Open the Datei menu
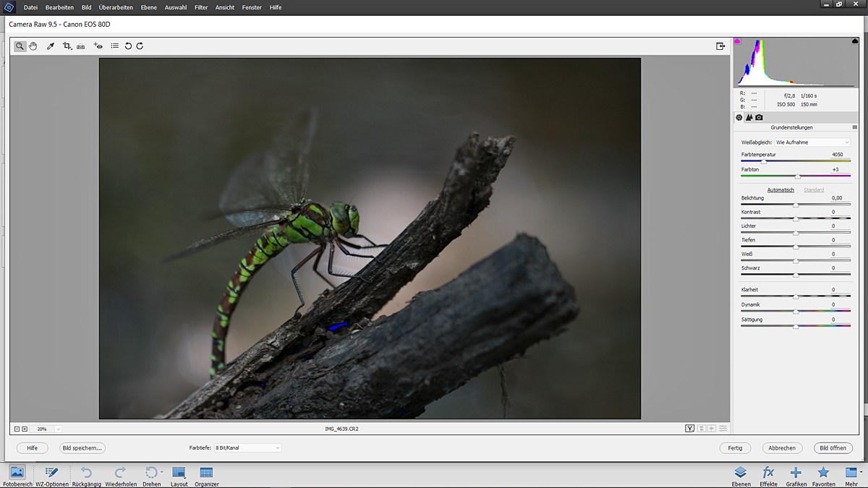This screenshot has width=868, height=488. [30, 7]
